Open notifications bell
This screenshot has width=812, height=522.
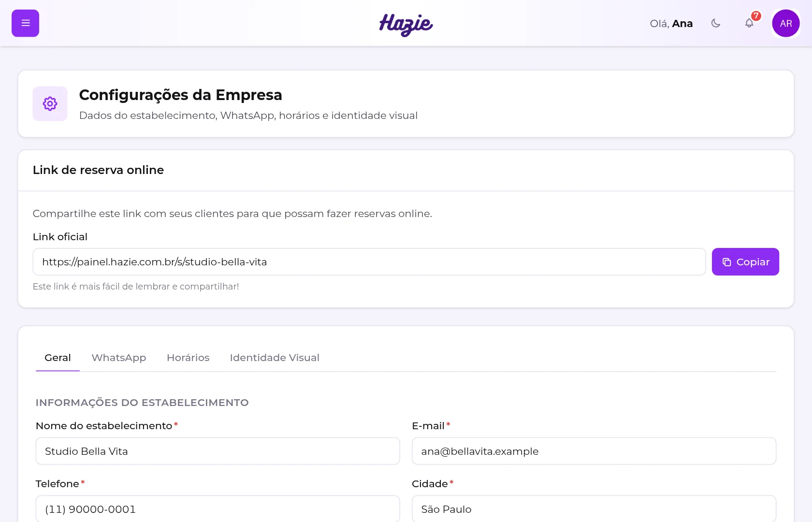pos(749,23)
